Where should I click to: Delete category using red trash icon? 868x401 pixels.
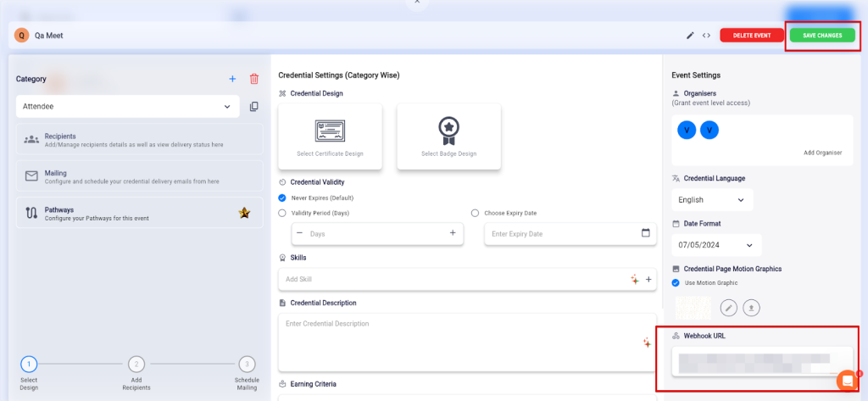(x=253, y=79)
